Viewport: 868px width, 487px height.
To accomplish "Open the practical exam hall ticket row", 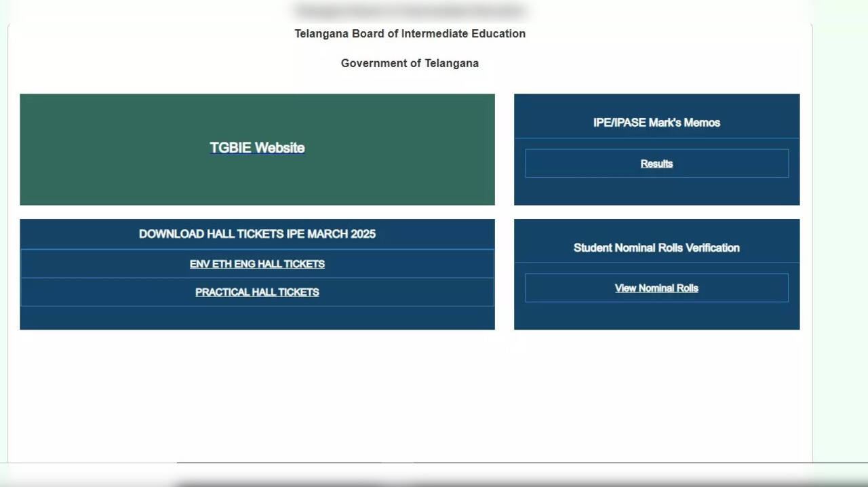I will point(257,292).
